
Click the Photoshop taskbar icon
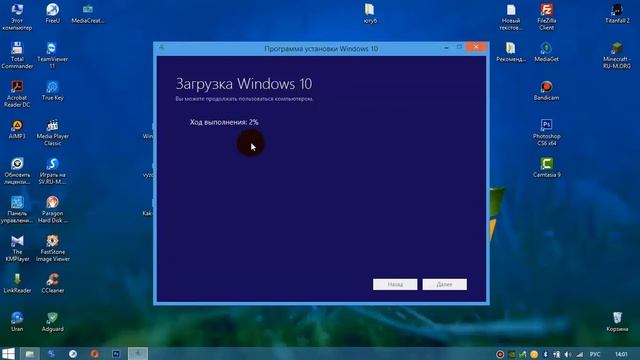coord(116,353)
